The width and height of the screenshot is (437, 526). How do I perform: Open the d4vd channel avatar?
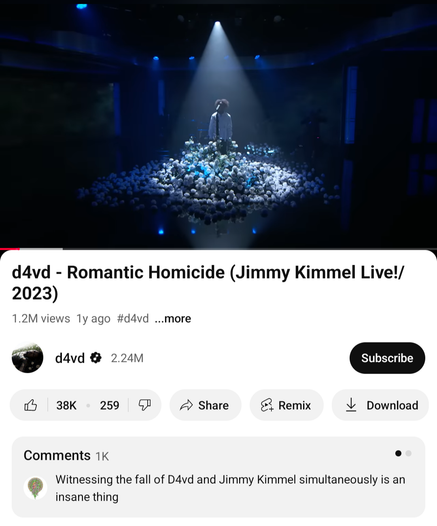point(28,358)
